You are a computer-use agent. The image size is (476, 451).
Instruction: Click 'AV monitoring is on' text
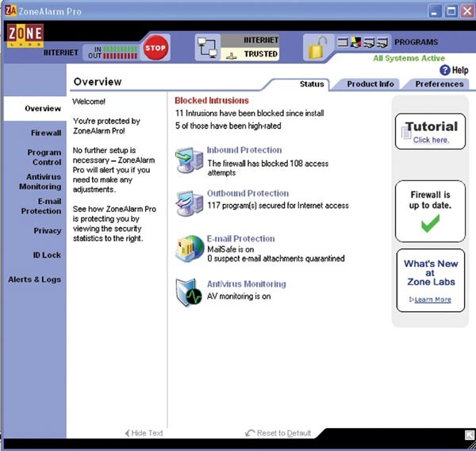(239, 296)
